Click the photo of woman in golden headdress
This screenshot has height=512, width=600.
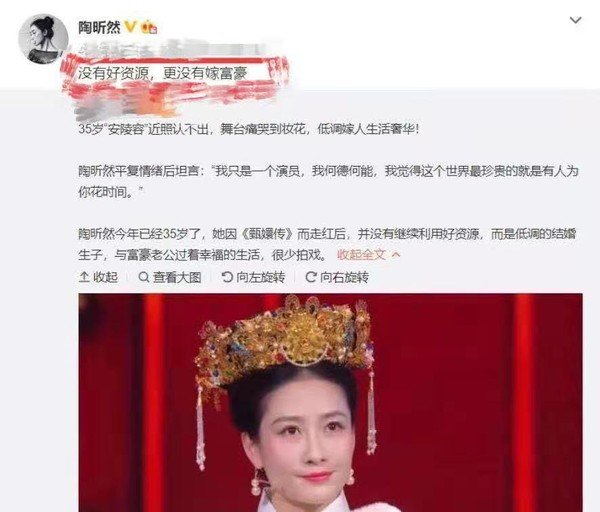331,403
